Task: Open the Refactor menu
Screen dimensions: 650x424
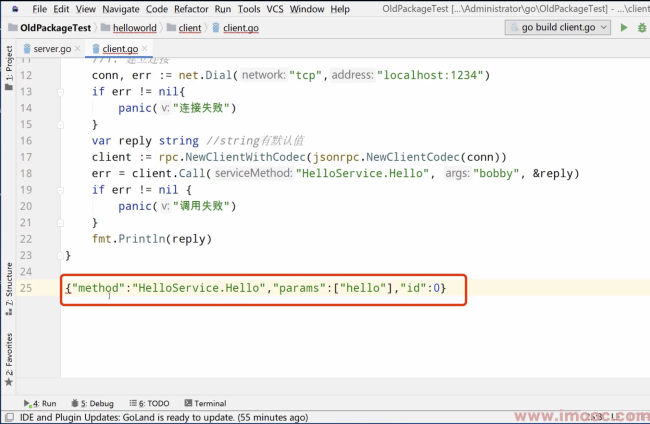Action: tap(191, 9)
